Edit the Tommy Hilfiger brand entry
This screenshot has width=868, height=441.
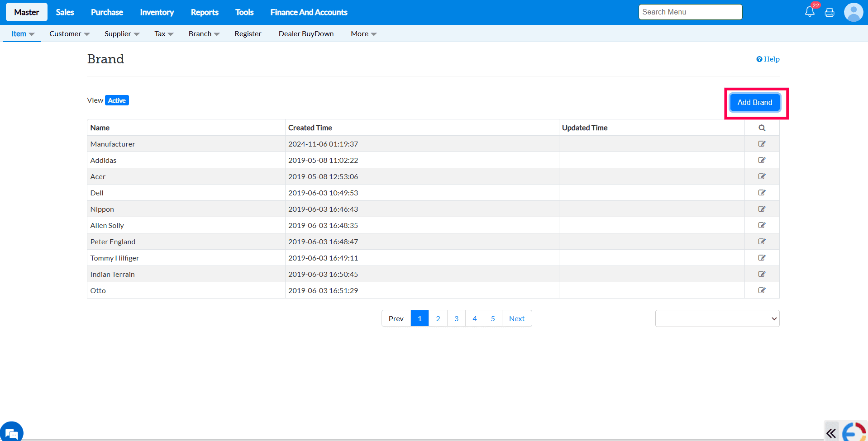click(x=762, y=258)
